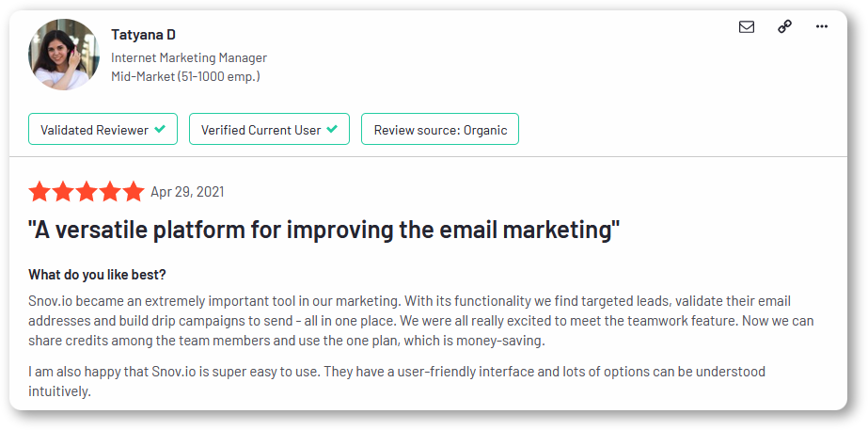This screenshot has height=430, width=868.
Task: Click the first rating star
Action: pyautogui.click(x=39, y=192)
